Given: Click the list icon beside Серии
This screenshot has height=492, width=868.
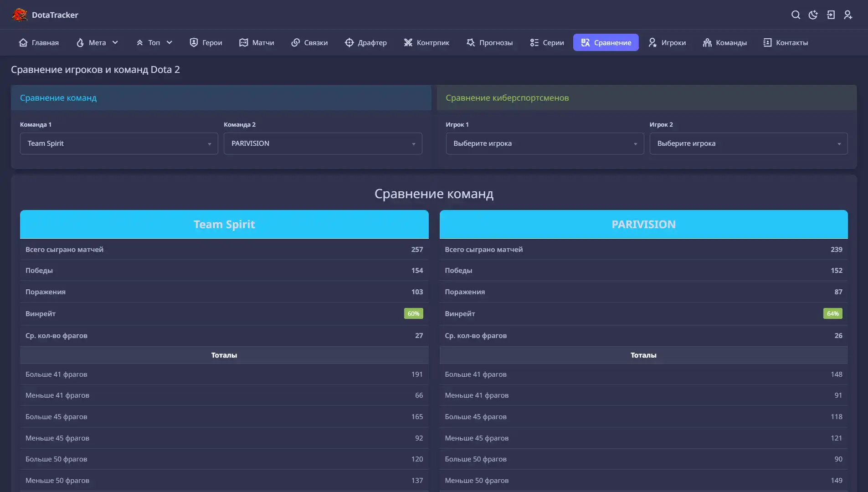Looking at the screenshot, I should [534, 42].
